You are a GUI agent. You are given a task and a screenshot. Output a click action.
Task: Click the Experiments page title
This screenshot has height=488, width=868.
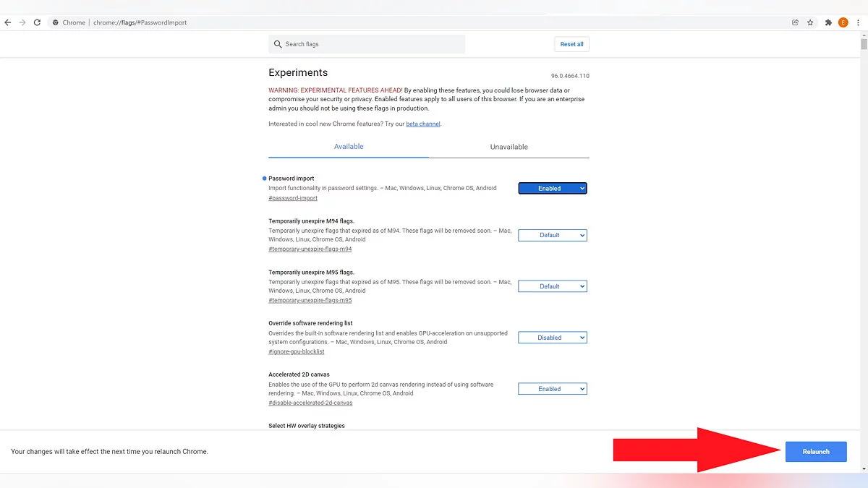point(298,72)
